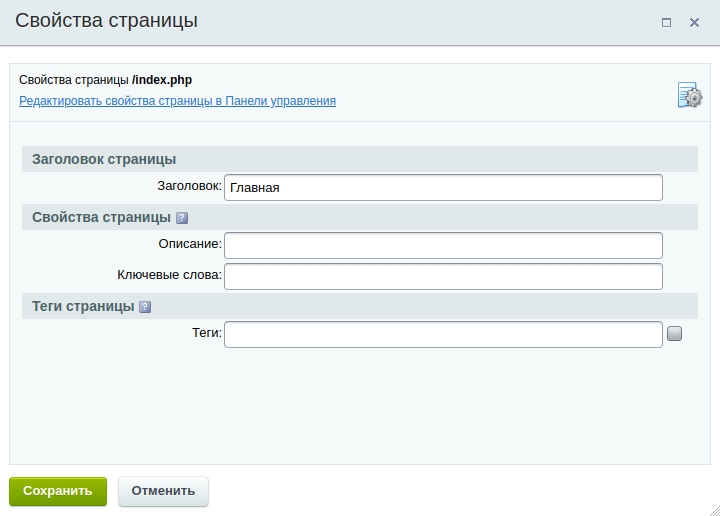
Task: Click the Свойства страницы section header text
Action: click(x=101, y=217)
